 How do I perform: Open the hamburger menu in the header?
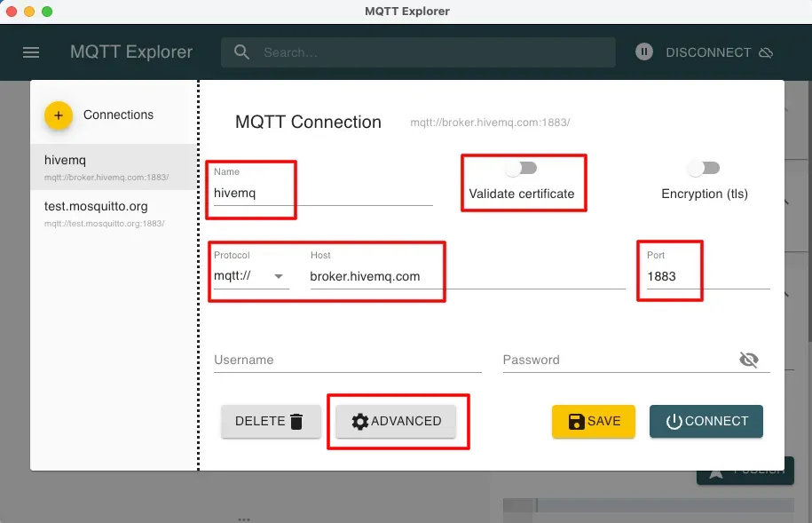[x=31, y=52]
